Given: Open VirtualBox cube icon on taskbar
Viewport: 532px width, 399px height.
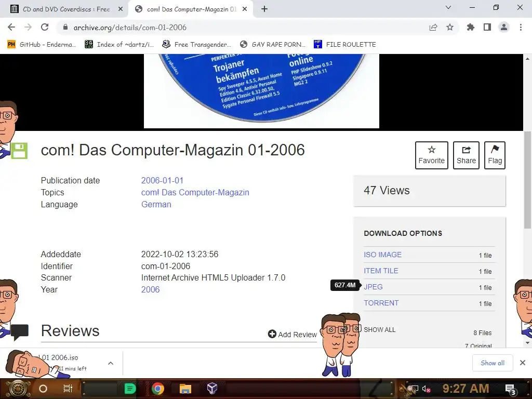Looking at the screenshot, I should tap(212, 388).
